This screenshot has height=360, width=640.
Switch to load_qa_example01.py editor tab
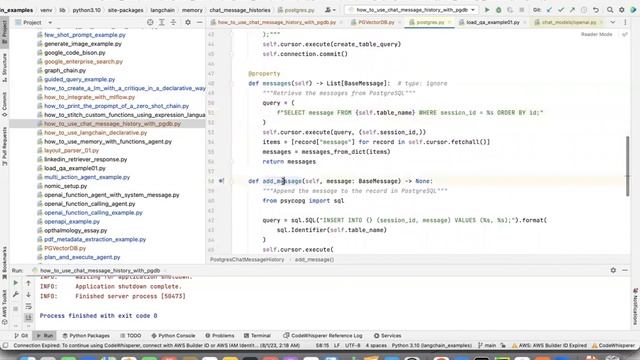tap(492, 22)
